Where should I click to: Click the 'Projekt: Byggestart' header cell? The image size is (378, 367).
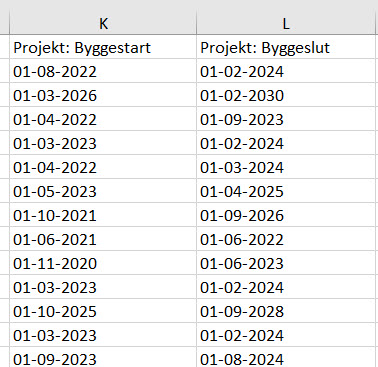point(103,47)
